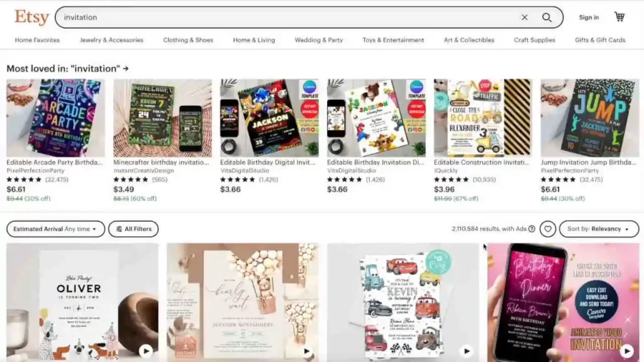
Task: Click the Editable Birthday Invitation Di... title
Action: (x=375, y=162)
